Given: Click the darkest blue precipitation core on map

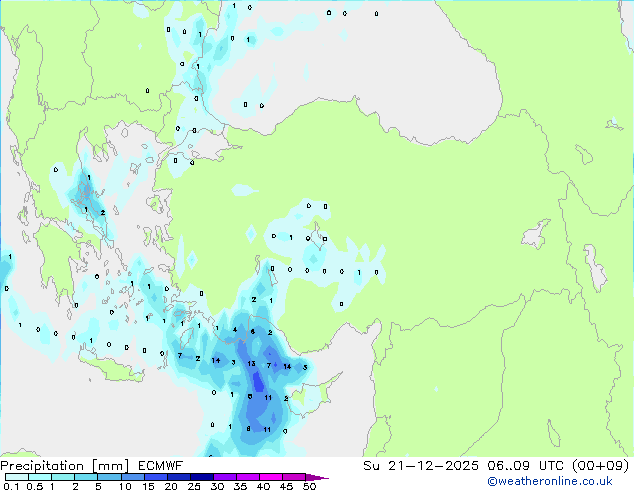Looking at the screenshot, I should point(258,381).
